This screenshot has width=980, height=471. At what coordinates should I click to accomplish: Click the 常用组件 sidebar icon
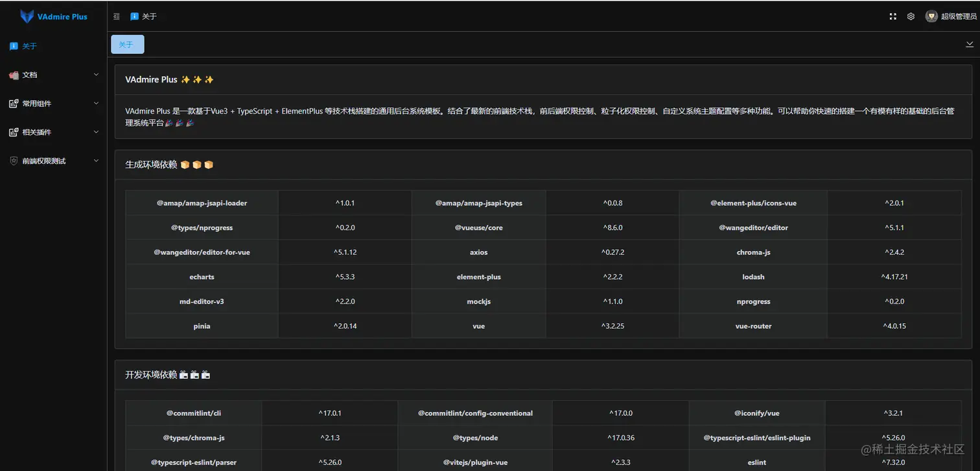point(14,104)
